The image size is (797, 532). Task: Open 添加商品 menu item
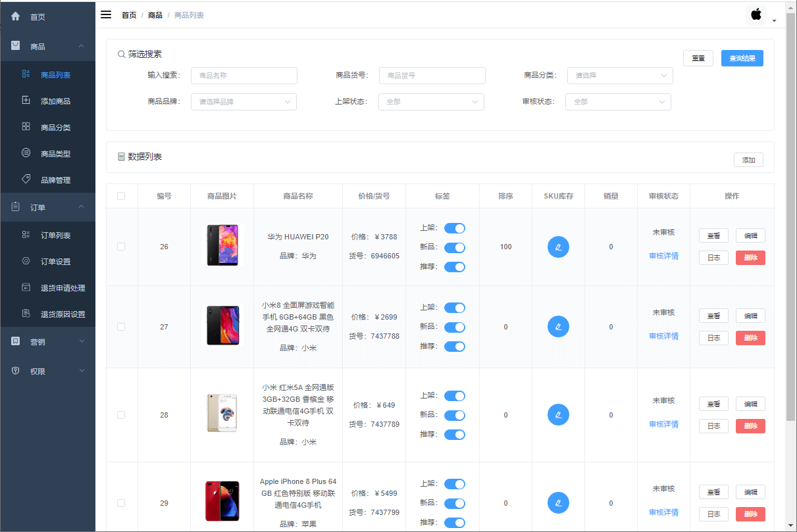[x=47, y=101]
